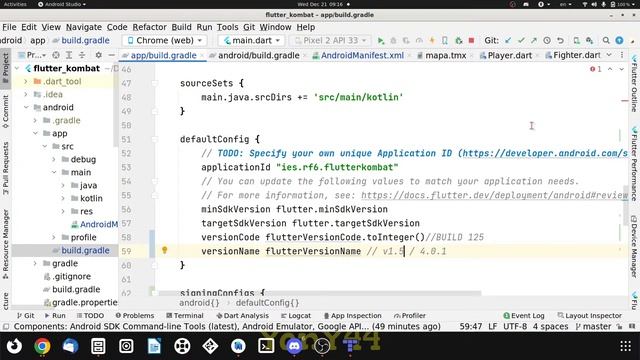The width and height of the screenshot is (640, 360).
Task: Select build.gradle in project tree
Action: [x=85, y=250]
